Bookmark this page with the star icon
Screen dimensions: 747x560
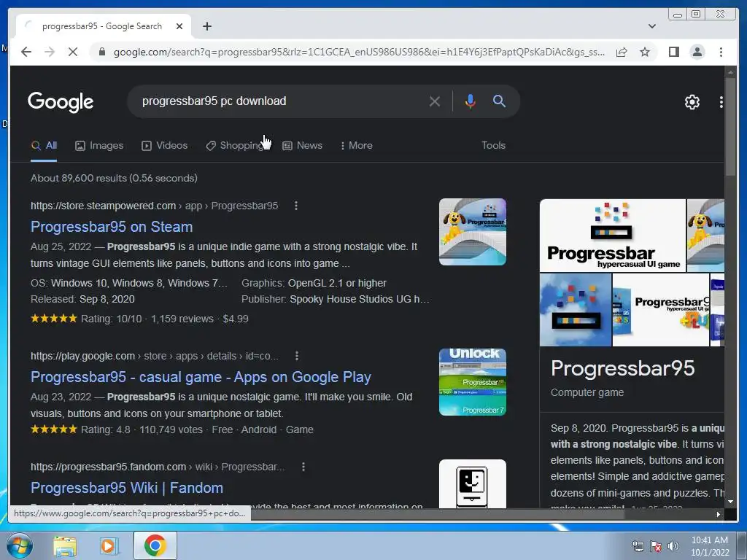pyautogui.click(x=645, y=52)
